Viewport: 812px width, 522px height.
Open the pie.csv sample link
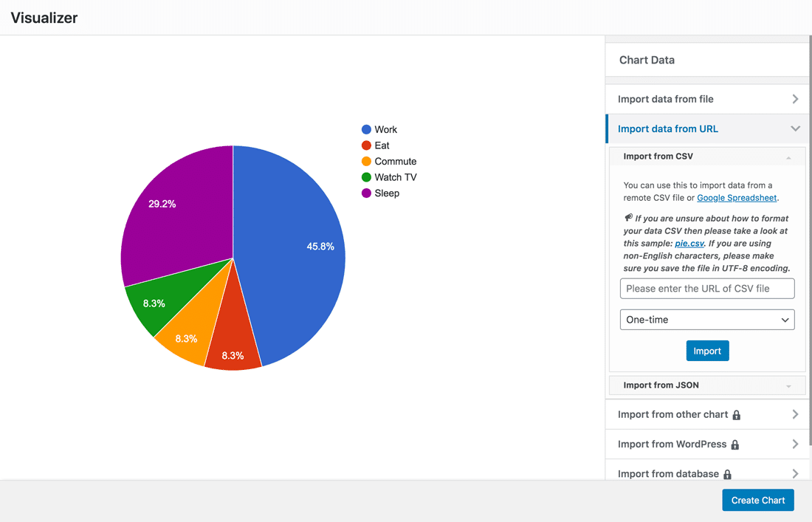pyautogui.click(x=689, y=244)
